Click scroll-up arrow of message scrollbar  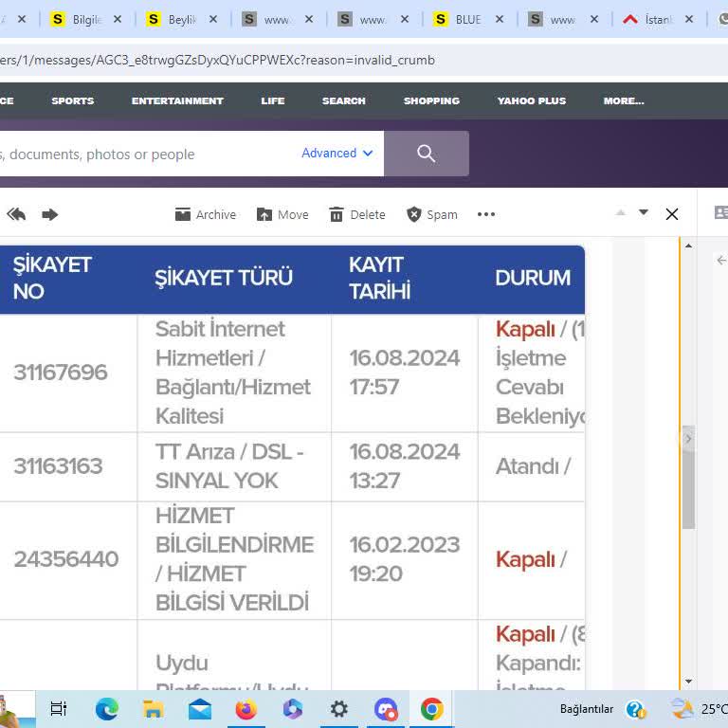click(688, 246)
